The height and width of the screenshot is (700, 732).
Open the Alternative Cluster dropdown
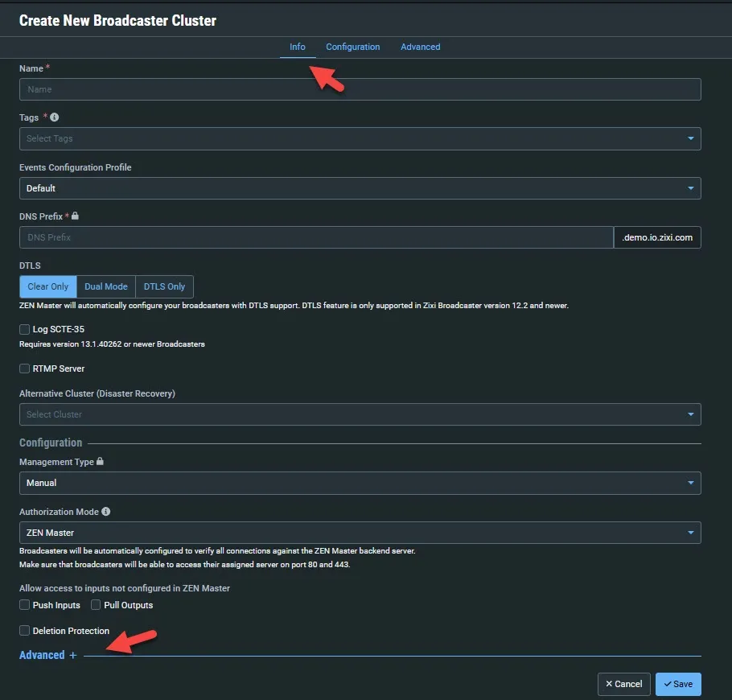[x=360, y=414]
